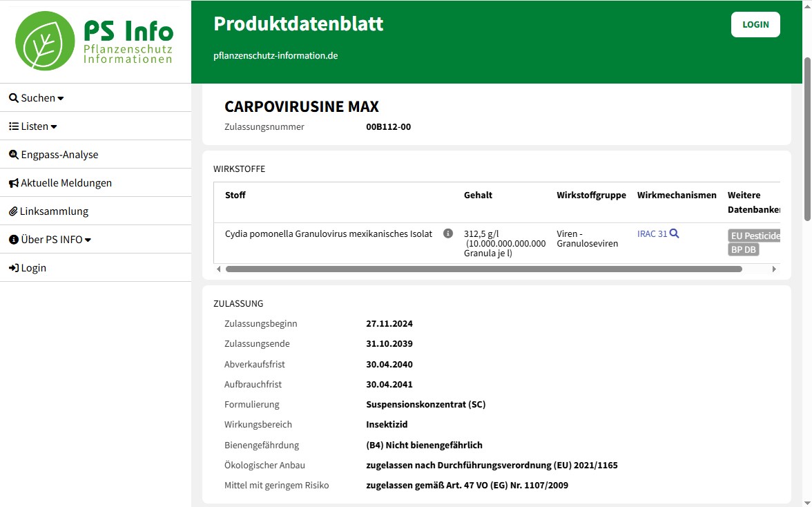Go to Aktuelle Meldungen in the sidebar
Image resolution: width=812 pixels, height=507 pixels.
[x=66, y=183]
